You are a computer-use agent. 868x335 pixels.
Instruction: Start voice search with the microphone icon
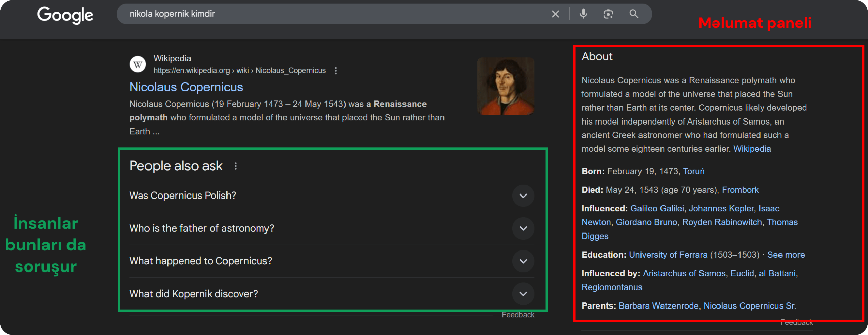tap(583, 14)
